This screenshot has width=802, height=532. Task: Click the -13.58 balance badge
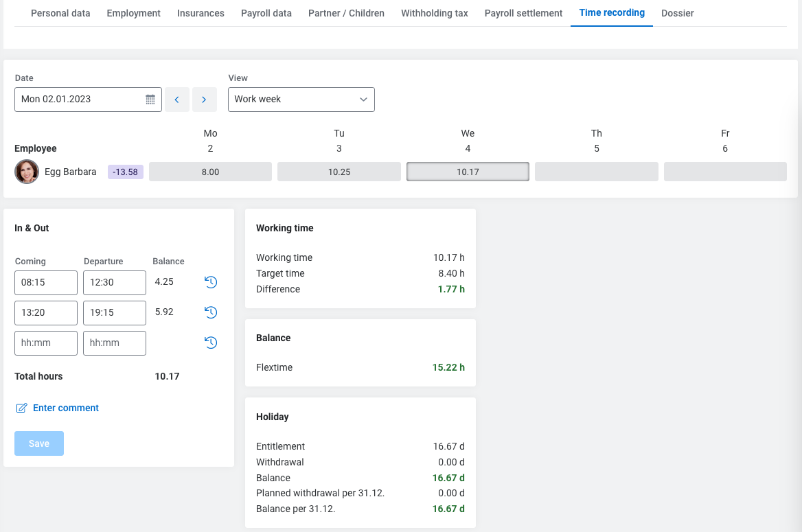coord(125,172)
